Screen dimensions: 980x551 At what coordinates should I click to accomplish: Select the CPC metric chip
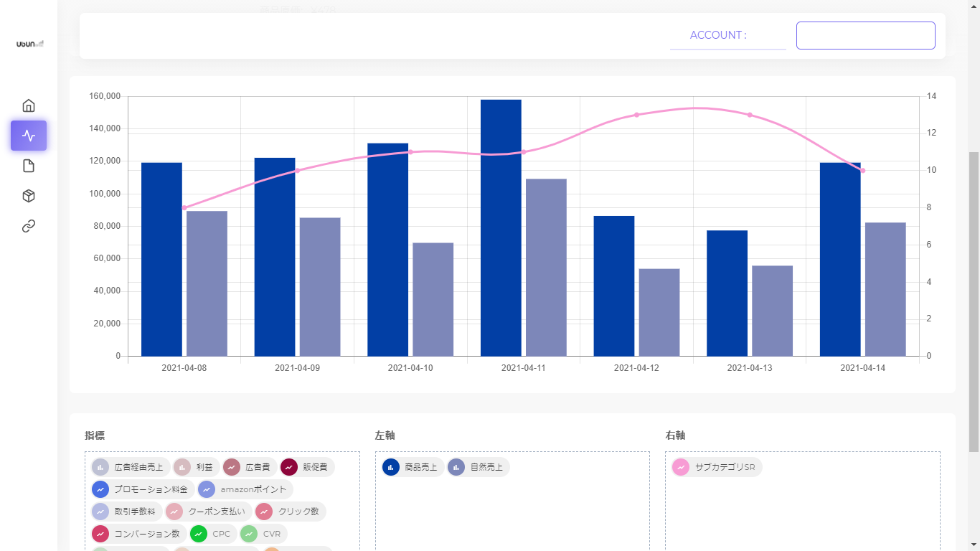point(213,534)
